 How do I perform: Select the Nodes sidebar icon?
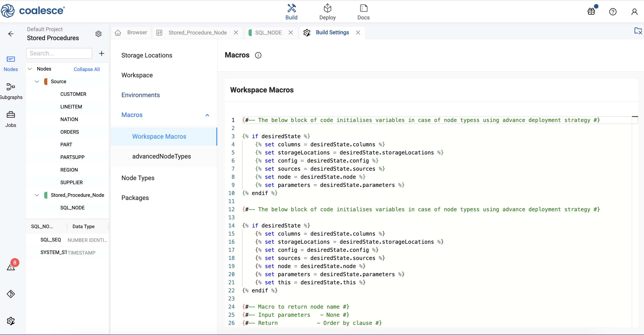point(11,64)
